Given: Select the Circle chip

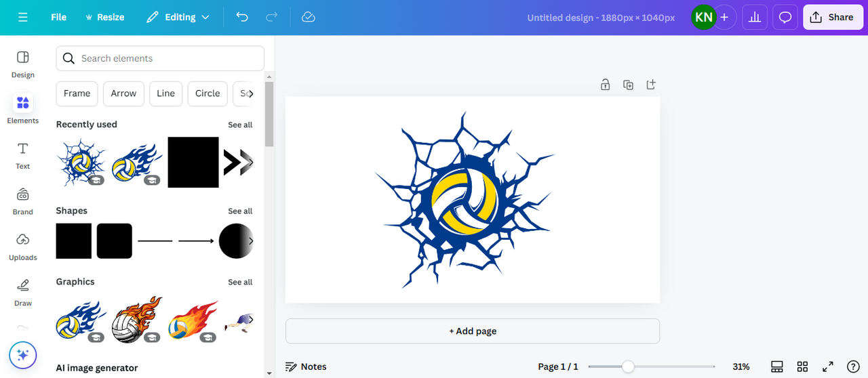Looking at the screenshot, I should coord(208,93).
